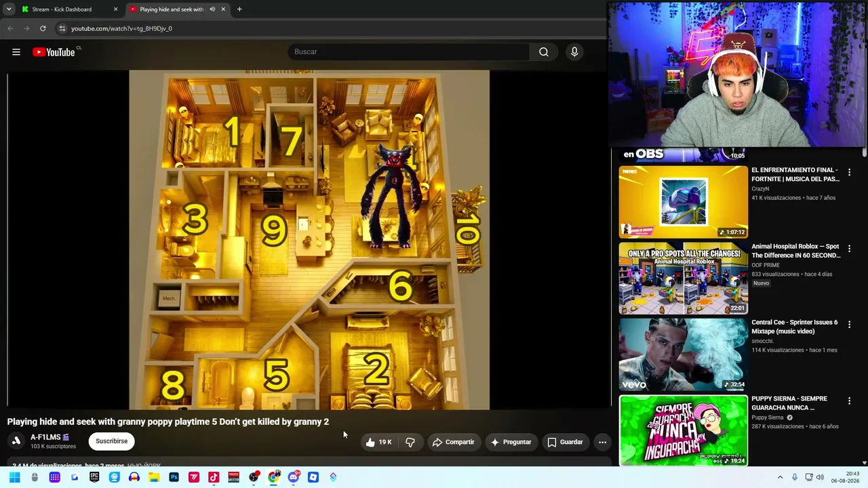The height and width of the screenshot is (488, 868).
Task: Open the Animal Hospital 22:01 thumbnail
Action: click(683, 278)
